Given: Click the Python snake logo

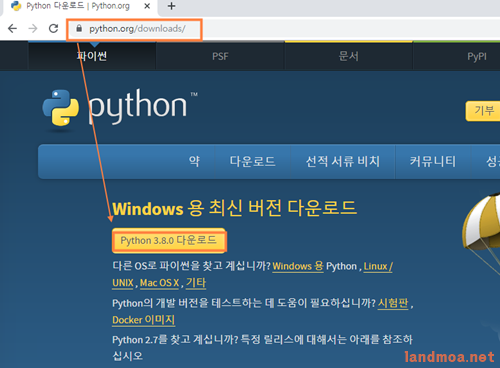Looking at the screenshot, I should click(x=61, y=108).
